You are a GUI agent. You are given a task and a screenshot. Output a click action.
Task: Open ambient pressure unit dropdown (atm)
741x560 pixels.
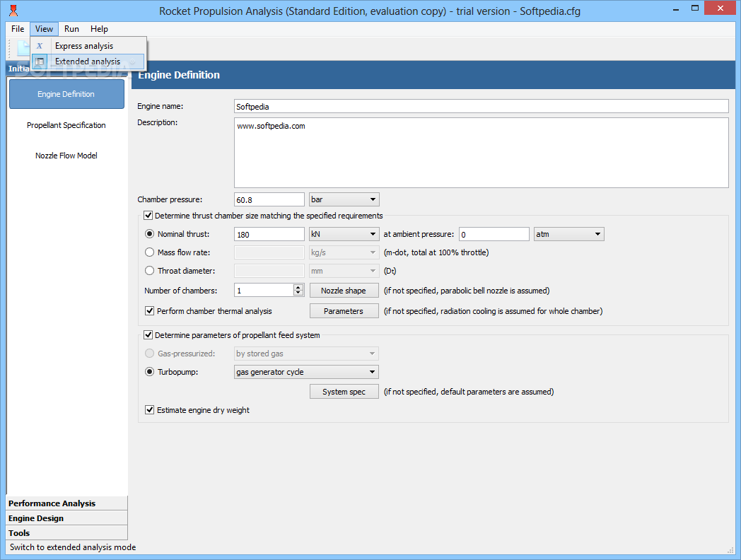tap(569, 234)
